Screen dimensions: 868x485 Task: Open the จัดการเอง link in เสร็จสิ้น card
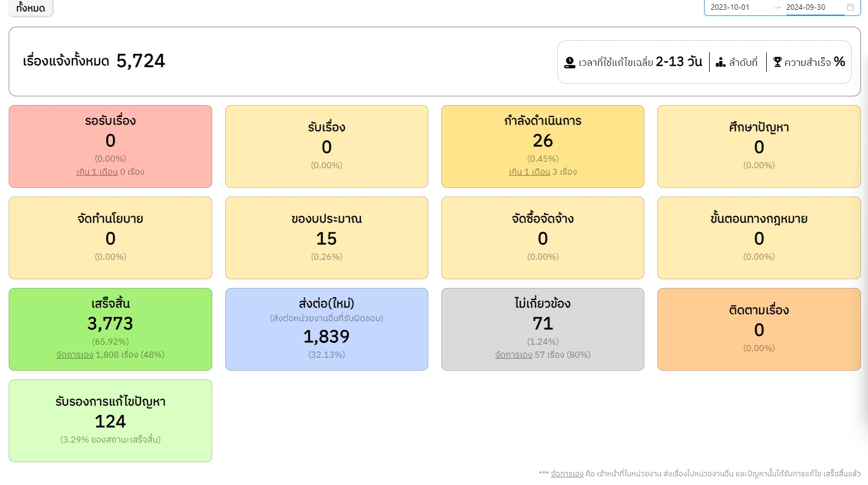pos(75,355)
